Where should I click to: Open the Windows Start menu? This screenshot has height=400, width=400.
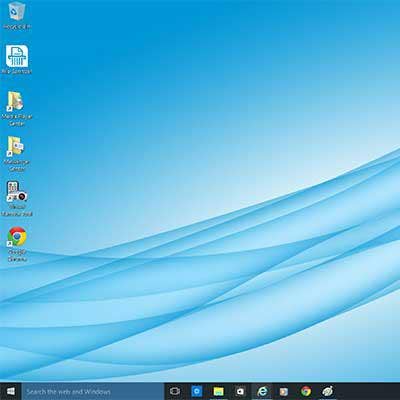coord(11,391)
